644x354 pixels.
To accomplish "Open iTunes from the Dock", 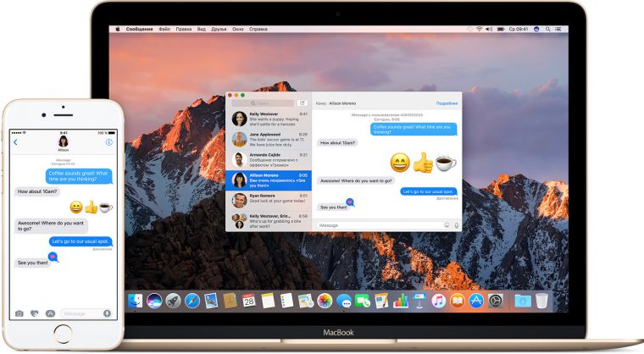I will pos(438,301).
